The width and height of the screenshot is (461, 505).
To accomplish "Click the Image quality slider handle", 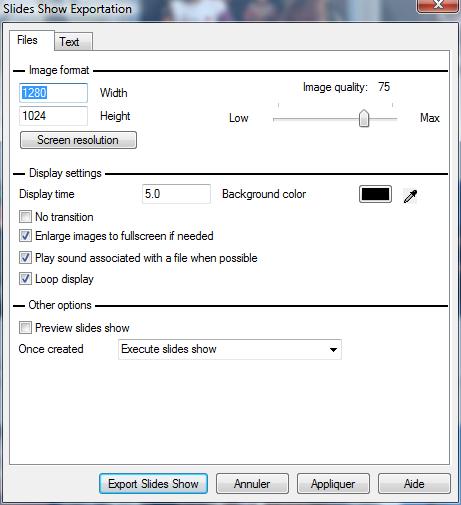I will [x=364, y=118].
